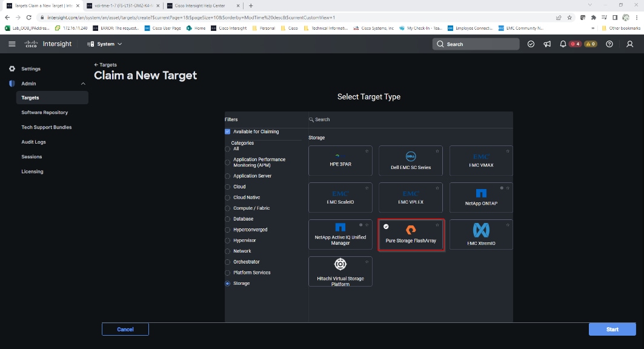Select the All category radio button
Image resolution: width=644 pixels, height=349 pixels.
228,149
